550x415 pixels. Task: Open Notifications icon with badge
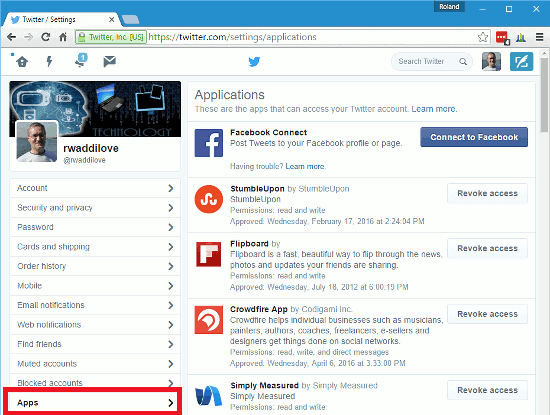pos(81,60)
